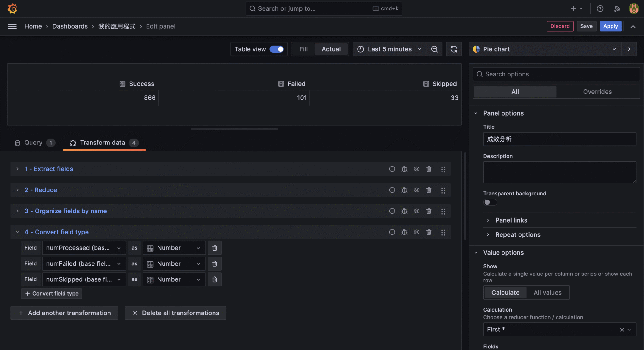This screenshot has height=350, width=644.
Task: Apply the panel changes
Action: coord(610,26)
